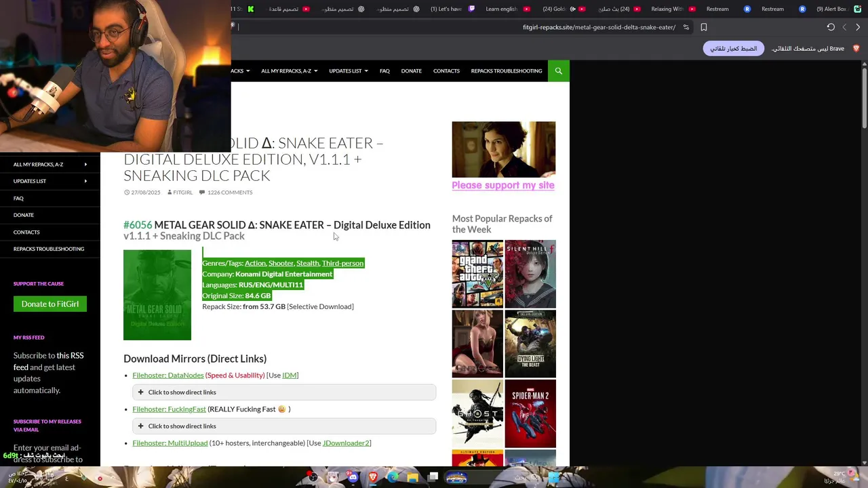Open the site search magnifier icon
Viewport: 868px width, 488px height.
point(559,70)
